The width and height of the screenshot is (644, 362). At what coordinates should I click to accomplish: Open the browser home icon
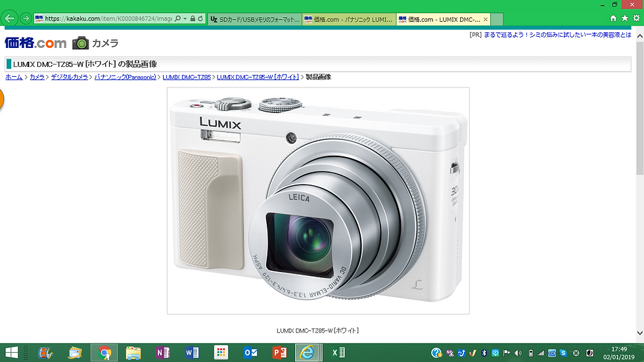(x=613, y=18)
